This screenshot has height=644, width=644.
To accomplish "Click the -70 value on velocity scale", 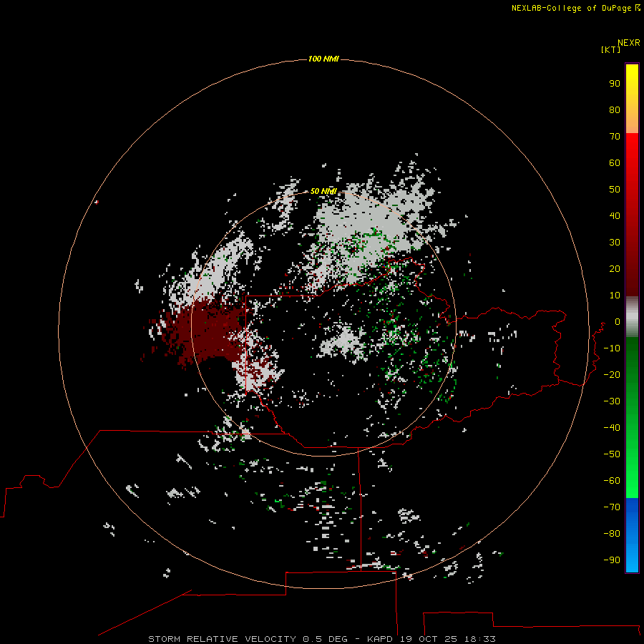I will (x=612, y=507).
